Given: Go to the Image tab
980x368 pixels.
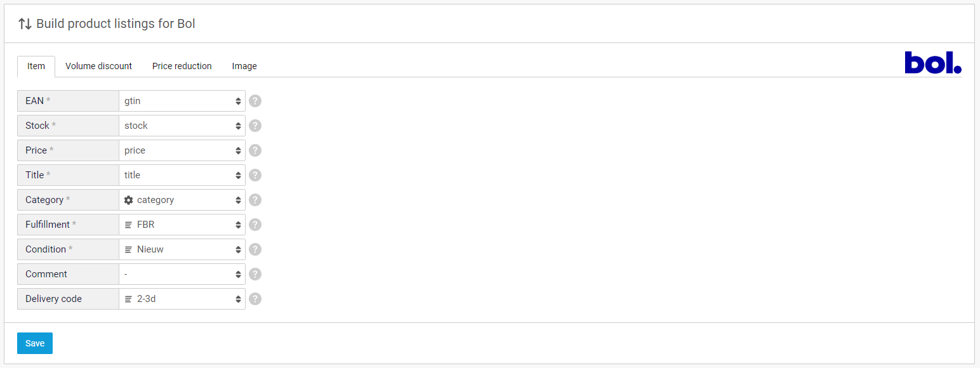Looking at the screenshot, I should (x=244, y=66).
